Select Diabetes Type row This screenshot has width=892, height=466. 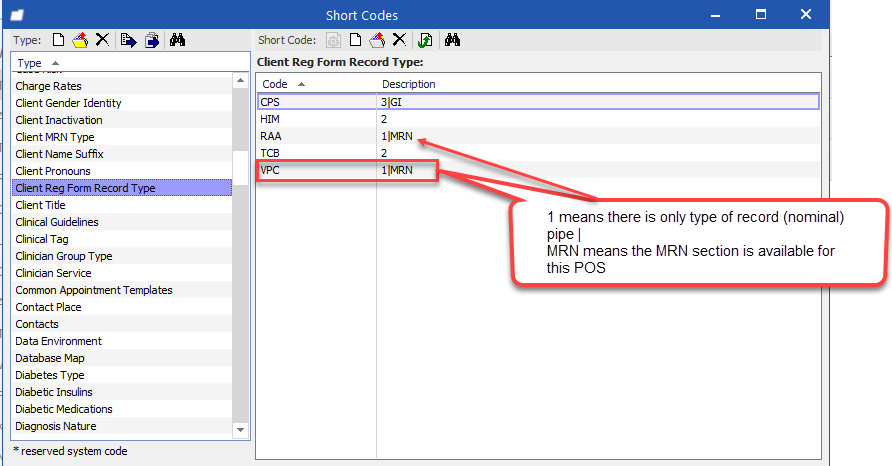click(122, 376)
